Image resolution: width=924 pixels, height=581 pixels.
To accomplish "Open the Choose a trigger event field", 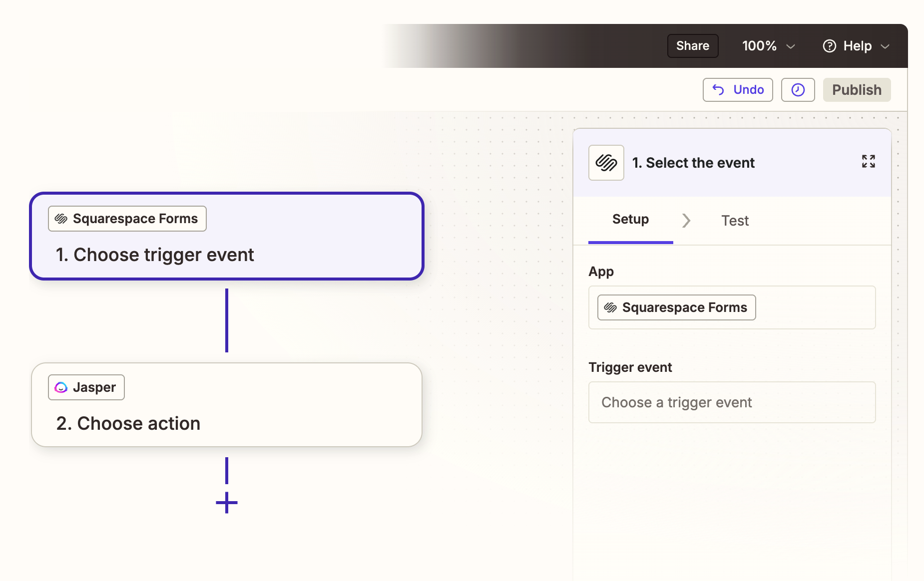I will pyautogui.click(x=732, y=402).
